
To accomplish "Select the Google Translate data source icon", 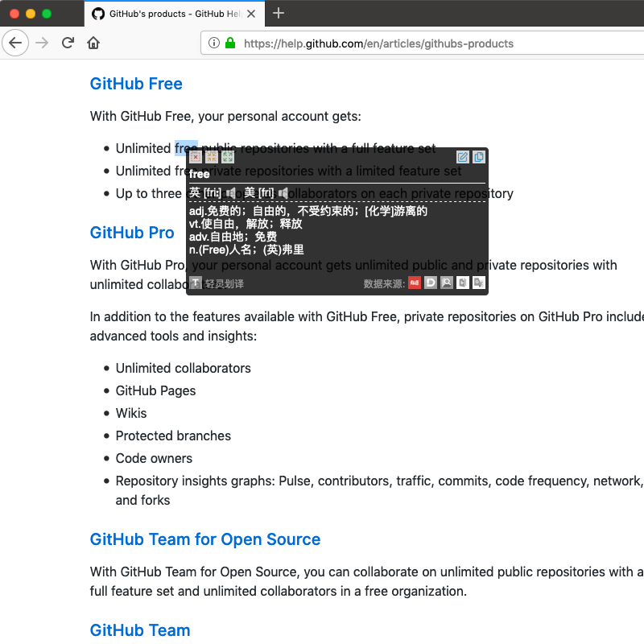I will click(479, 283).
